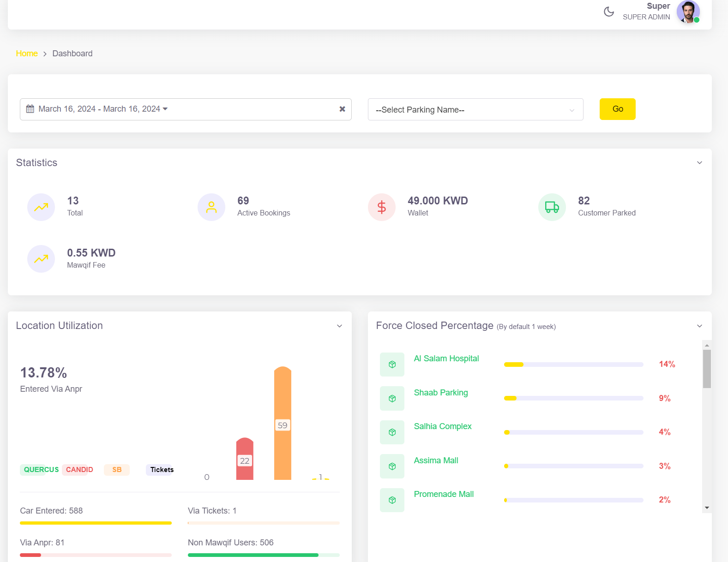728x562 pixels.
Task: Toggle the CANDID chart legend
Action: (79, 470)
